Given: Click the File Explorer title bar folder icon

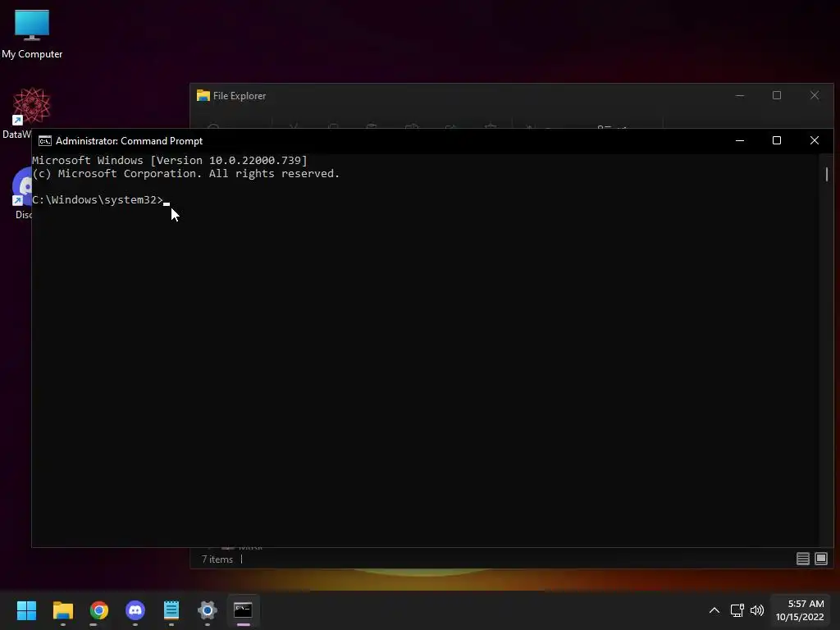Looking at the screenshot, I should coord(203,95).
